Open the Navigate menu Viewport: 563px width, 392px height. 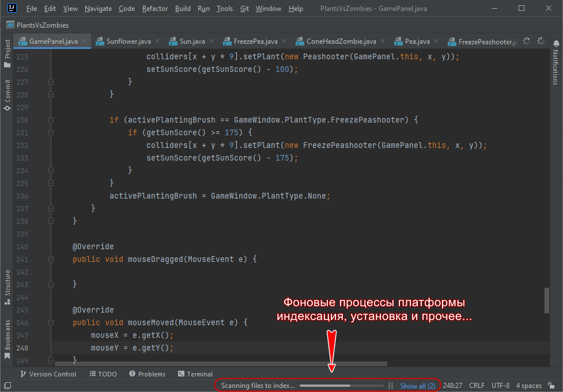coord(98,9)
